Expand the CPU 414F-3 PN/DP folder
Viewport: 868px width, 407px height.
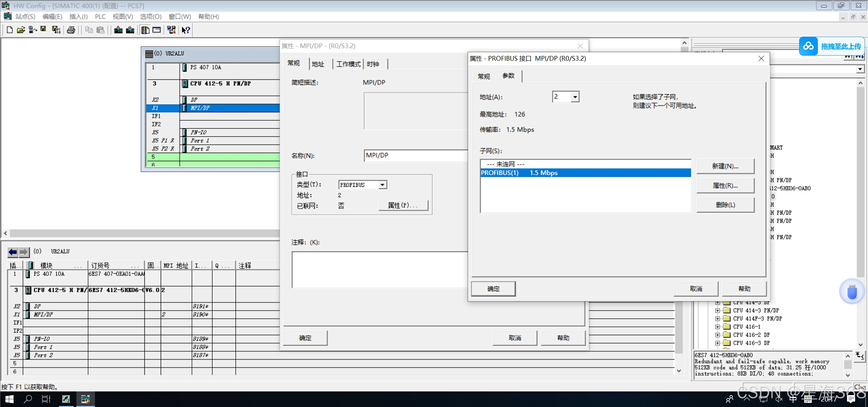tap(717, 318)
